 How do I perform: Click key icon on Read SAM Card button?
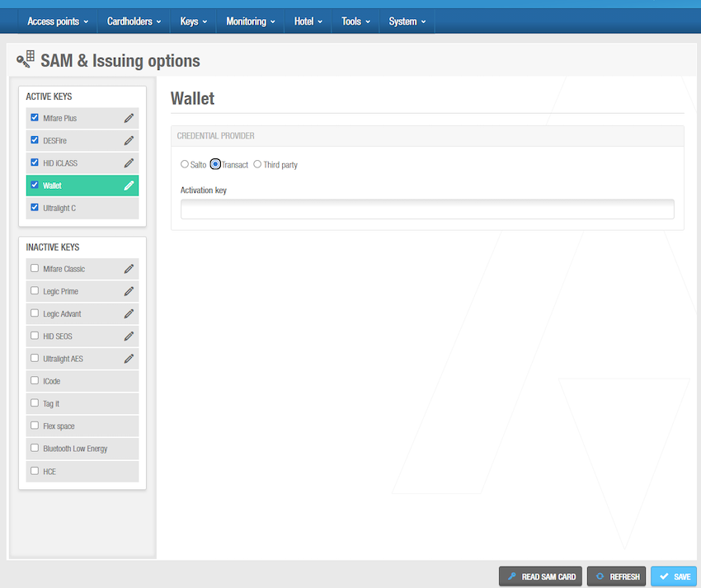coord(512,576)
